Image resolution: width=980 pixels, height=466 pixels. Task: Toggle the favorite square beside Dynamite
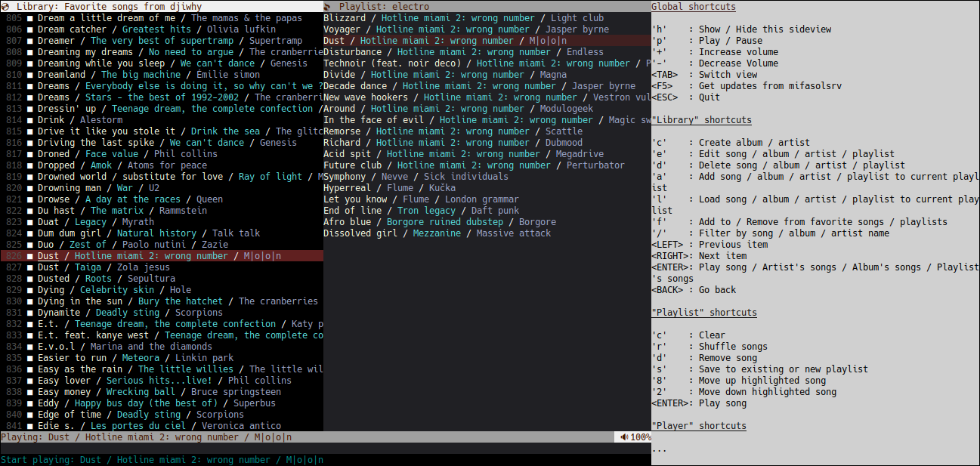pos(30,313)
